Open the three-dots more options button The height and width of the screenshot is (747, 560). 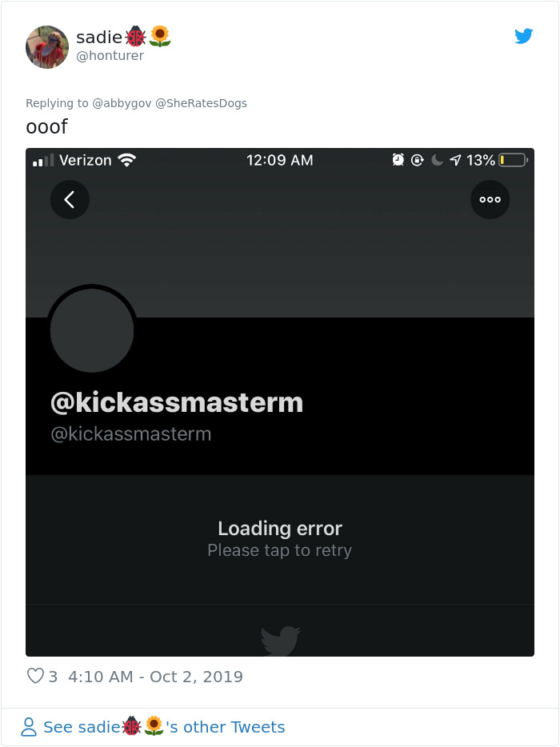tap(490, 200)
